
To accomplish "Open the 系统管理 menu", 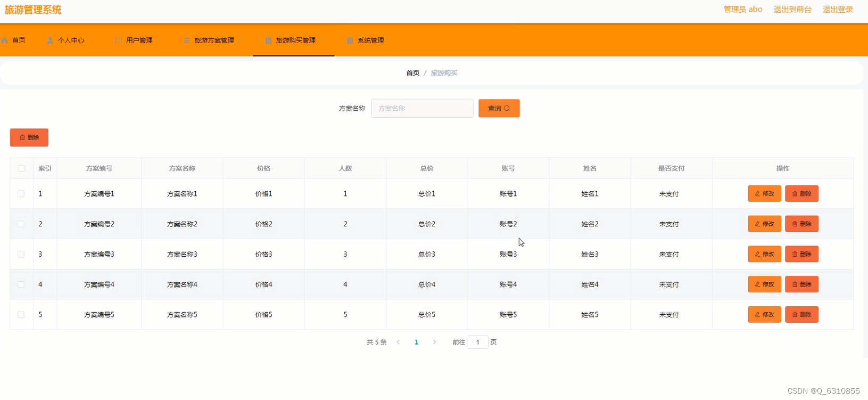I will (x=370, y=40).
